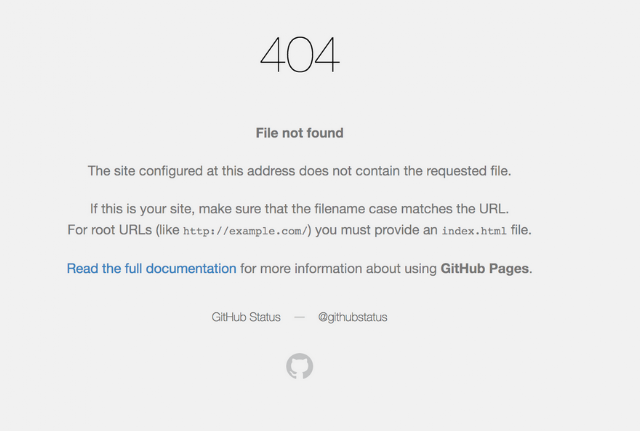This screenshot has width=640, height=431.
Task: Click the phrase filename case matches the URL
Action: tap(411, 209)
